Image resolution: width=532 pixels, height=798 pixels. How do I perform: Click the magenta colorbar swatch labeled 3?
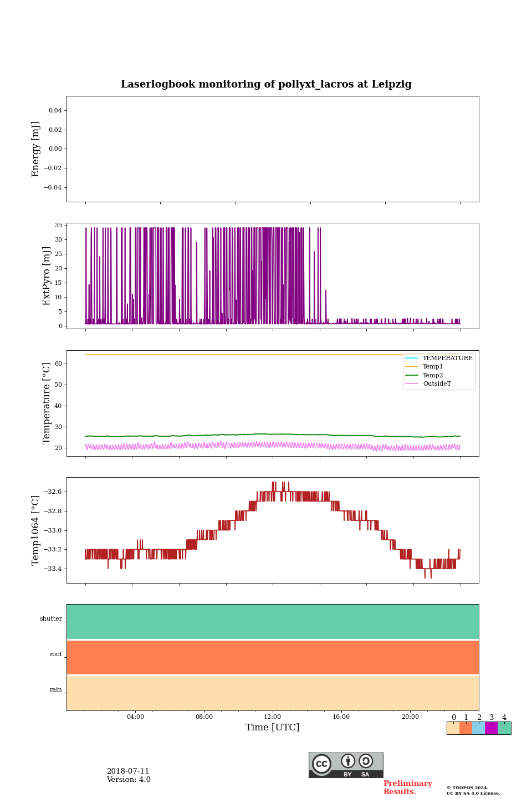[492, 728]
